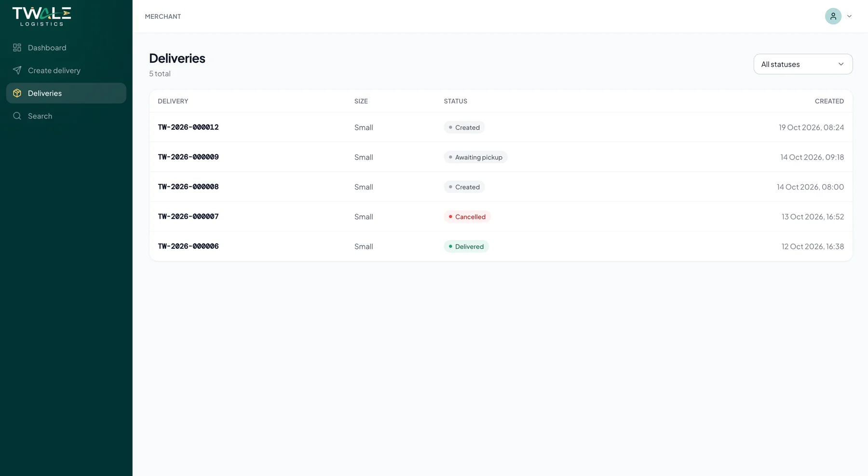
Task: Click date 14 Oct 2026, 08:00
Action: [x=810, y=187]
